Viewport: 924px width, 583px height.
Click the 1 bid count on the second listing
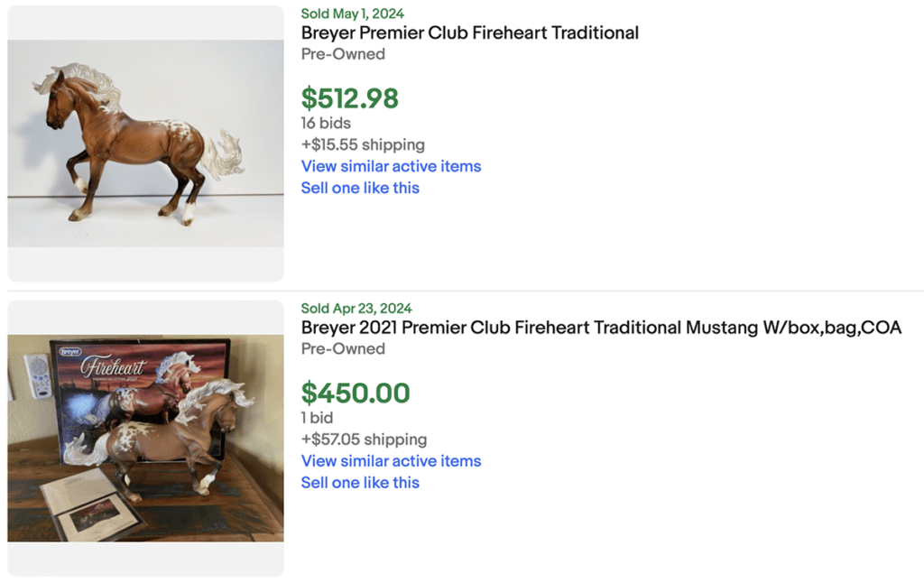(x=317, y=418)
